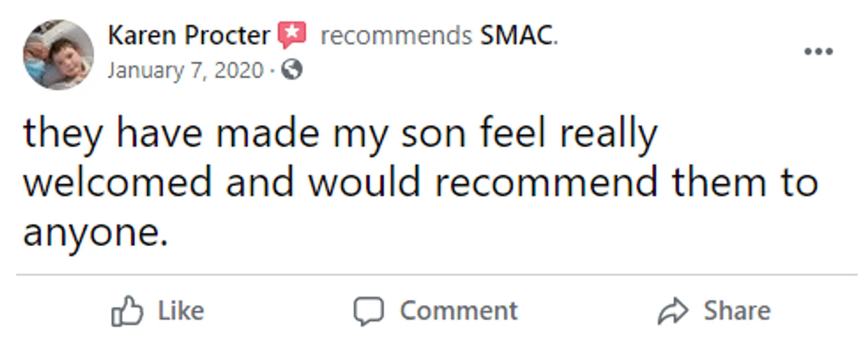Click the red star recommendation badge
868x339 pixels.
[292, 35]
